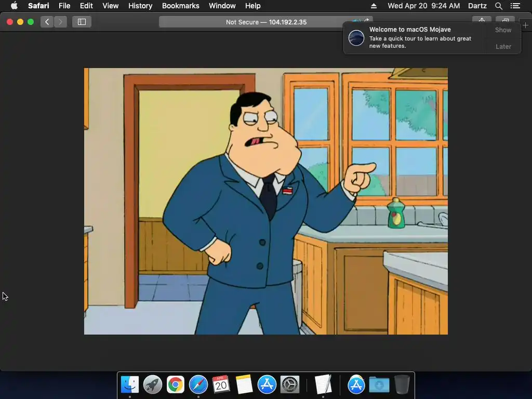The image size is (532, 399).
Task: Open the History menu
Action: 140,6
